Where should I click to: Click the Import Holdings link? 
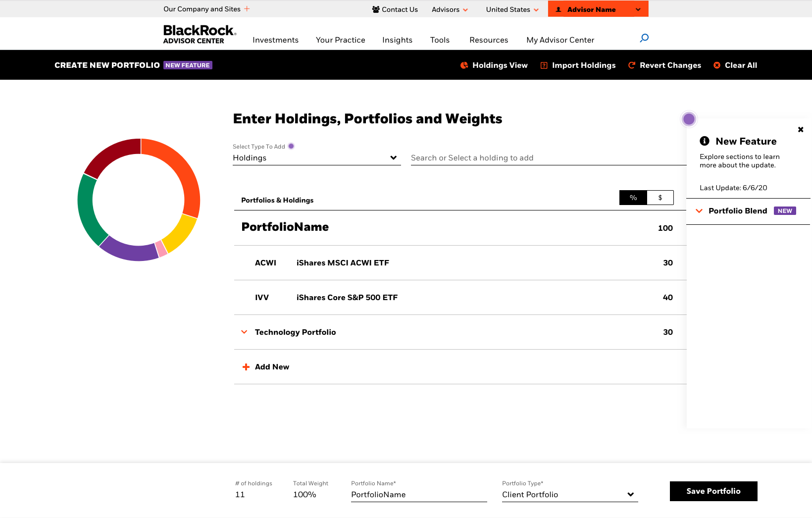pyautogui.click(x=584, y=65)
